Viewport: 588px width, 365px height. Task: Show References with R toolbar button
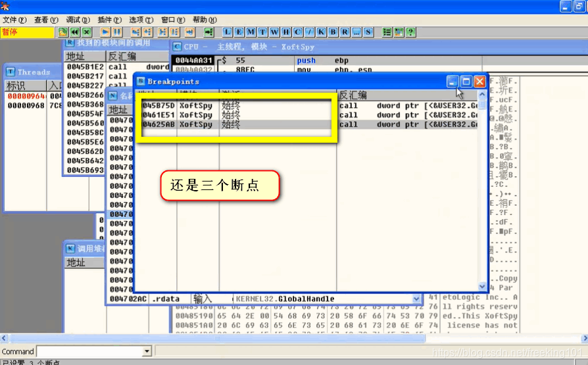pos(345,32)
